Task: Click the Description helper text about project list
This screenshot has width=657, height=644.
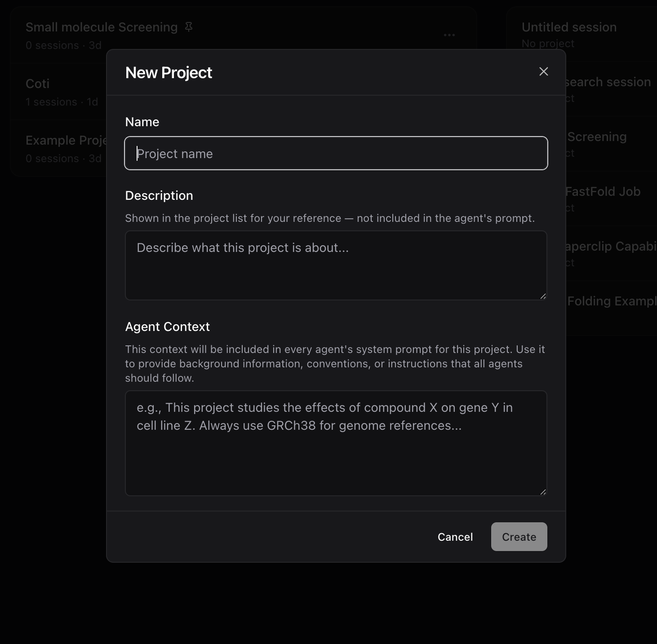Action: click(330, 218)
